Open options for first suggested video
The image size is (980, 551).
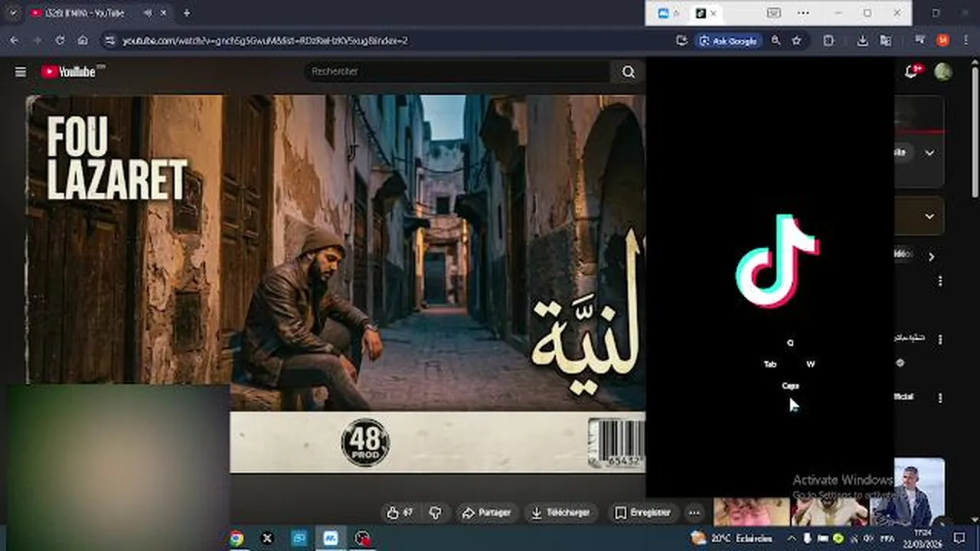(940, 281)
